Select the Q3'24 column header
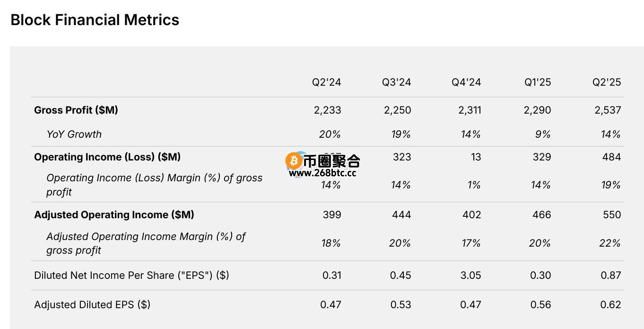 point(397,82)
